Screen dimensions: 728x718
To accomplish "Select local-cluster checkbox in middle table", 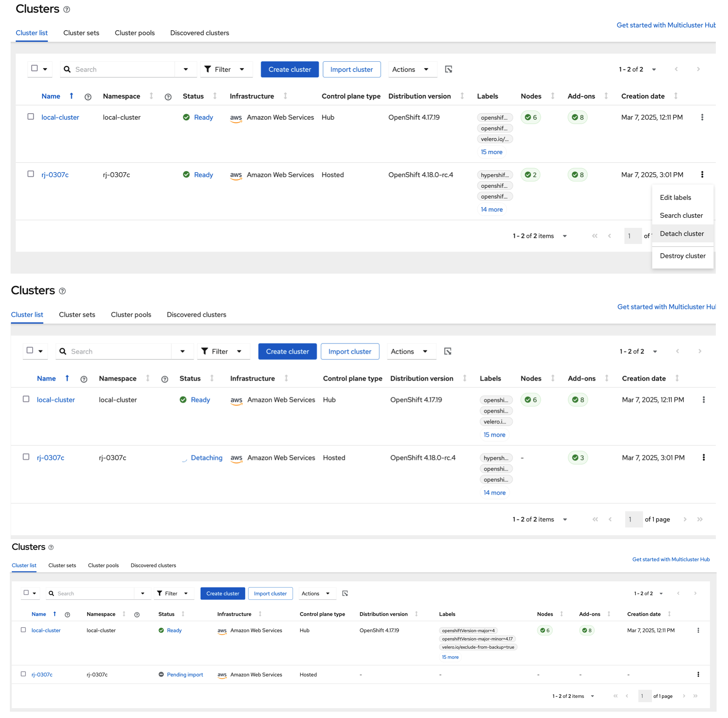I will [26, 399].
